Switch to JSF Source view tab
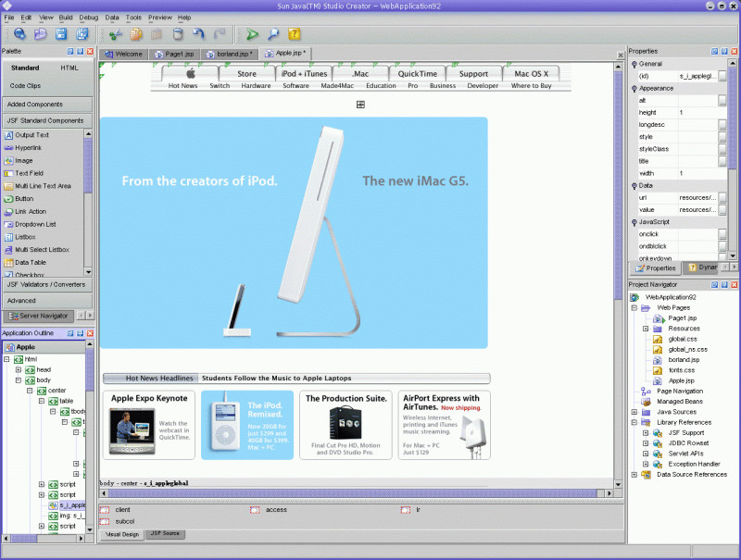The image size is (741, 560). [165, 533]
